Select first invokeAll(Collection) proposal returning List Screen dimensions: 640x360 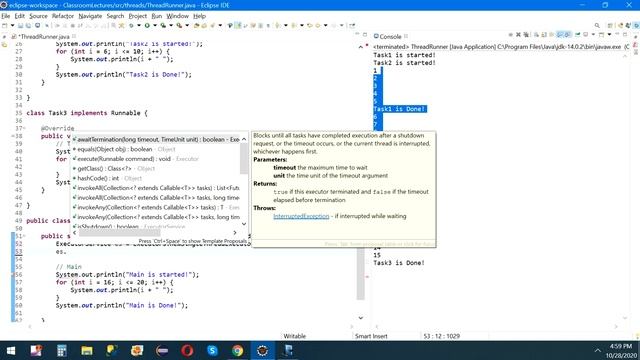pyautogui.click(x=156, y=188)
